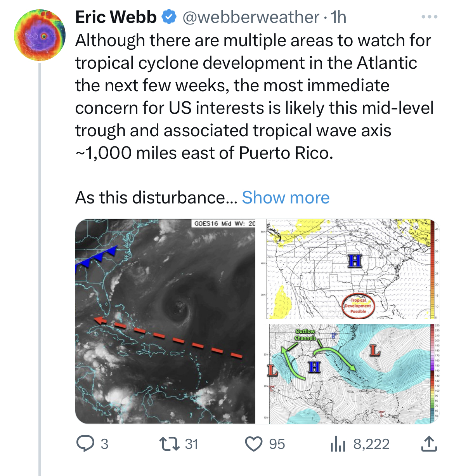Click the retweet count 31
The image size is (454, 476).
tap(191, 444)
